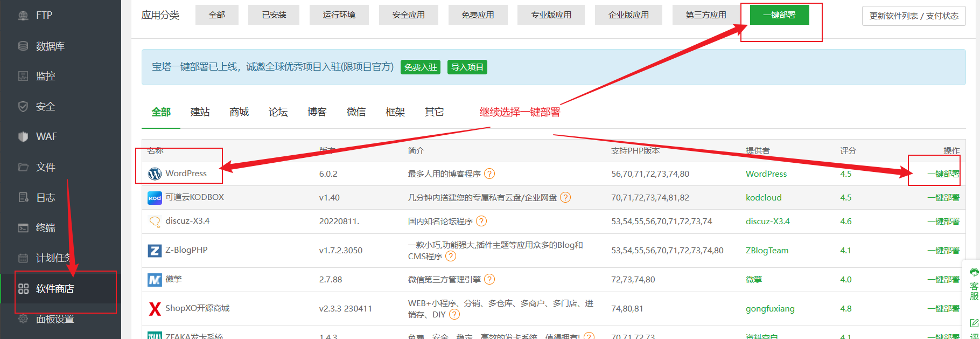Open customer service floating icon
This screenshot has width=980, height=339.
click(x=974, y=272)
